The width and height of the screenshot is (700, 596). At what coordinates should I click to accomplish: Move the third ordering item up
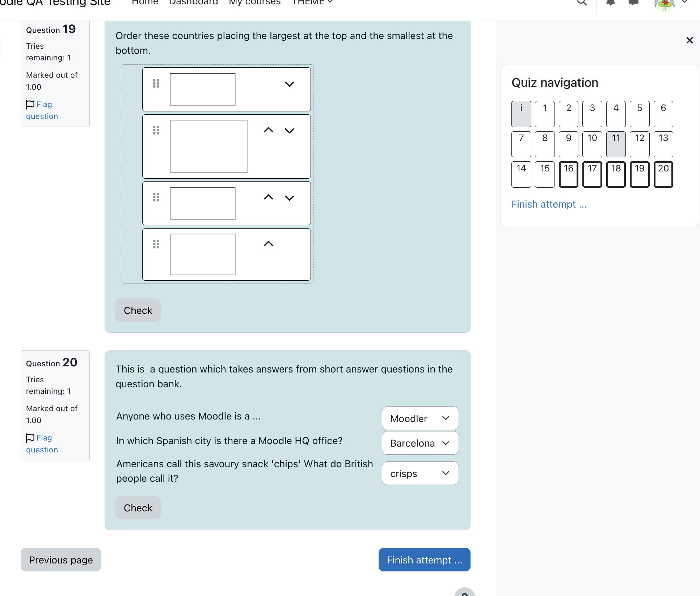pyautogui.click(x=268, y=197)
